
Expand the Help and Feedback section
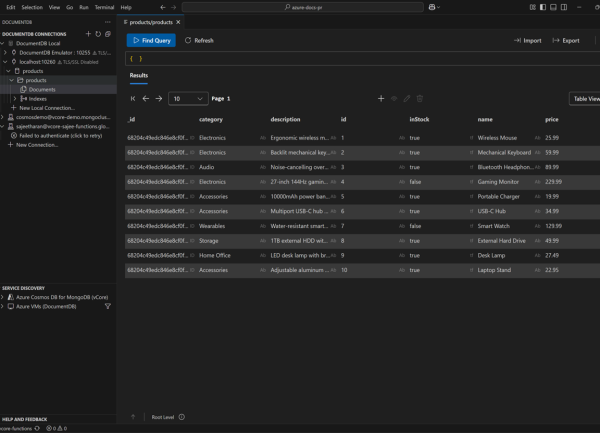(24, 419)
